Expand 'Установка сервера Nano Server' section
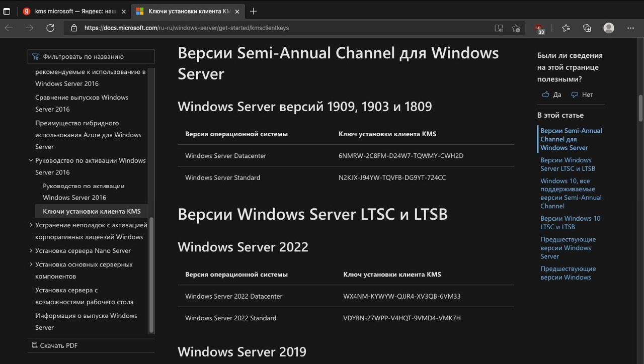The image size is (644, 364). pos(31,251)
